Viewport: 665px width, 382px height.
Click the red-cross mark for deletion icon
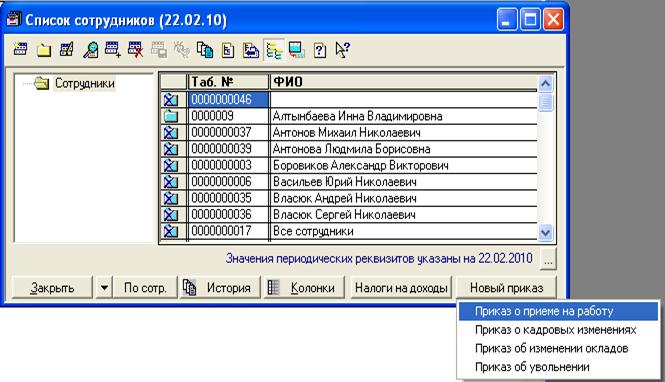coord(136,50)
